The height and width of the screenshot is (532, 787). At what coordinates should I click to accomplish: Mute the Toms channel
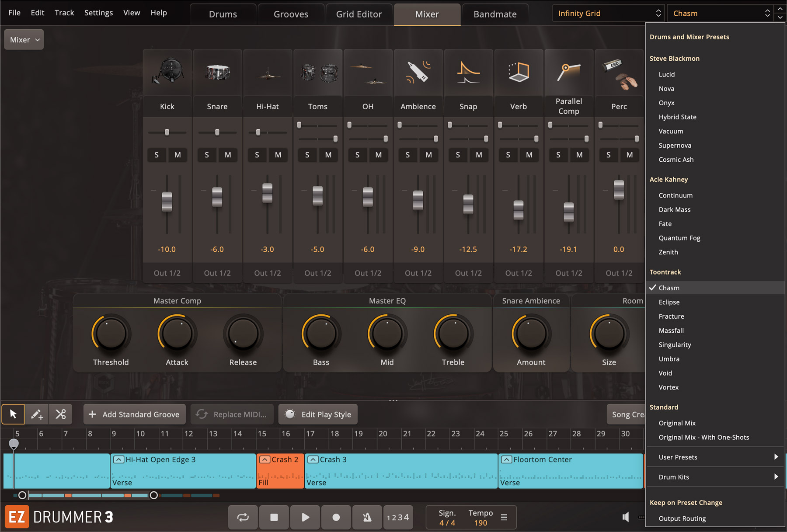coord(328,155)
